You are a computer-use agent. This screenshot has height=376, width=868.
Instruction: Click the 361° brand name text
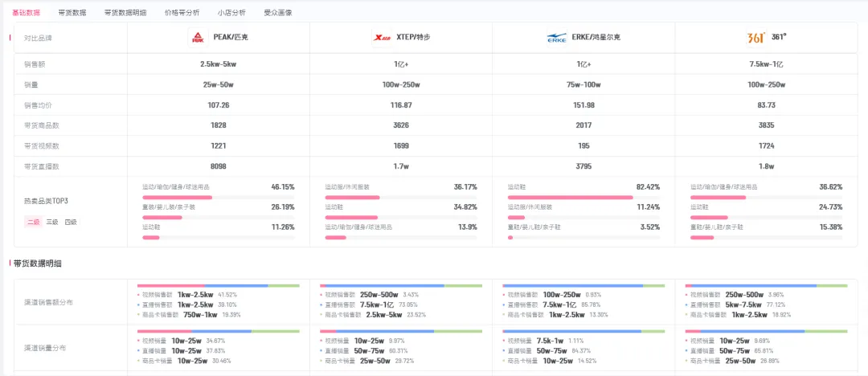779,38
